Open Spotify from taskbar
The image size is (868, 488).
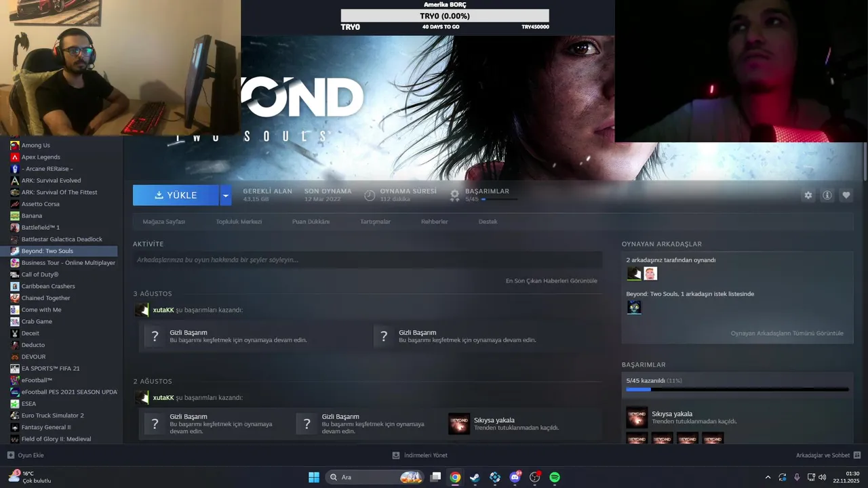[555, 477]
